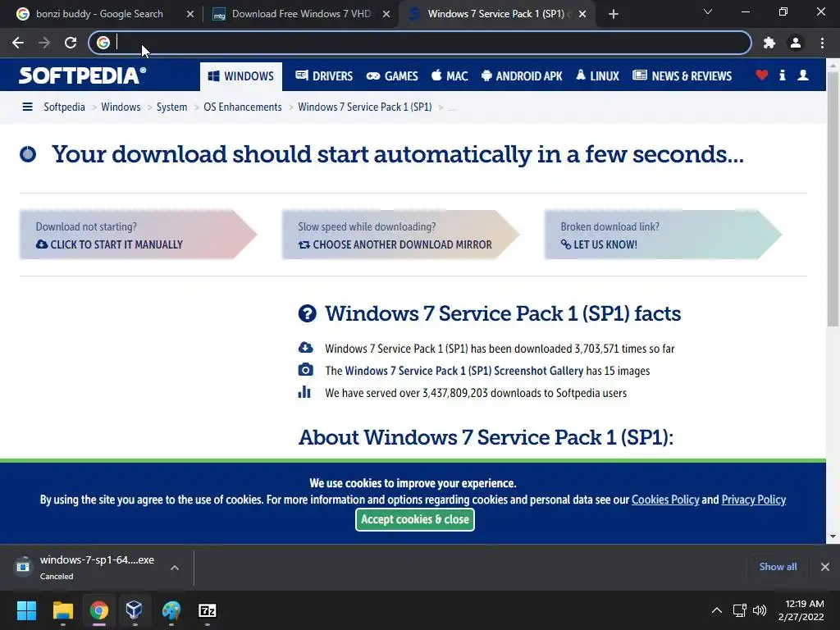Go to OS Enhancements breadcrumb
The width and height of the screenshot is (840, 630).
point(243,107)
